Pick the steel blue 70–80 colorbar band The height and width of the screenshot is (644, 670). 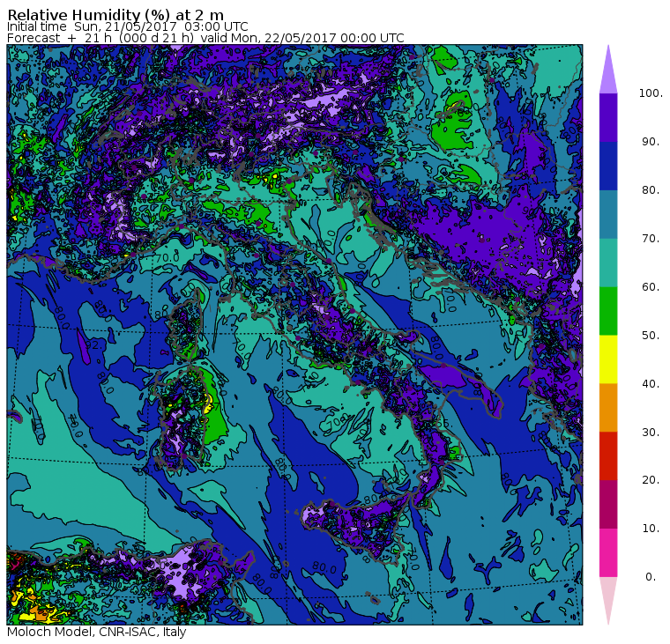(608, 214)
